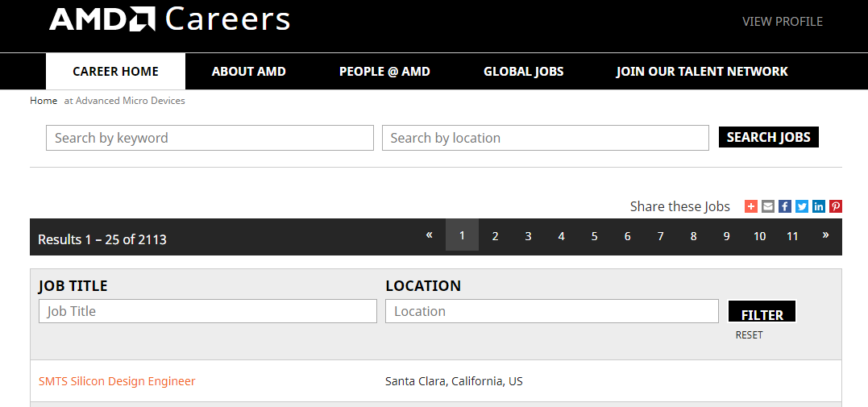Viewport: 868px width, 407px height.
Task: Share these jobs on Facebook
Action: [785, 206]
